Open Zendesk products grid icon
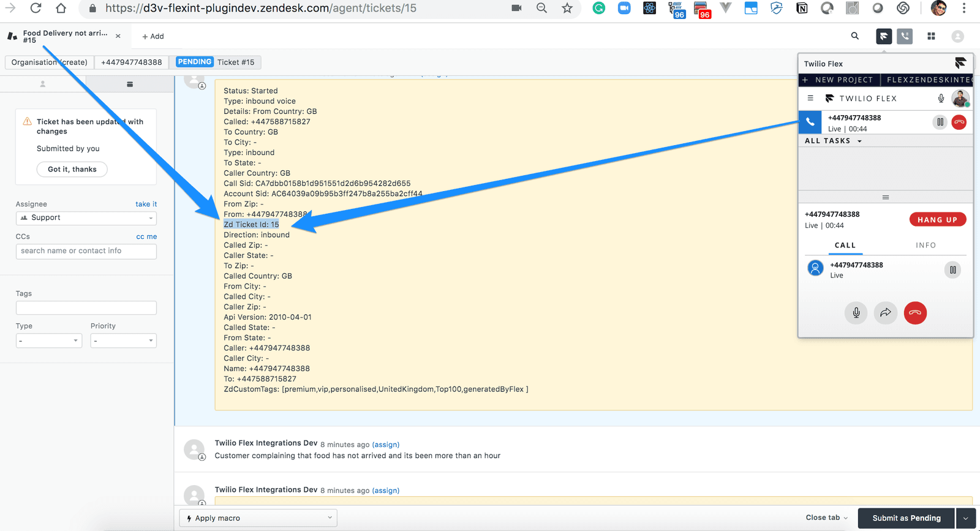Viewport: 980px width, 531px height. 931,36
